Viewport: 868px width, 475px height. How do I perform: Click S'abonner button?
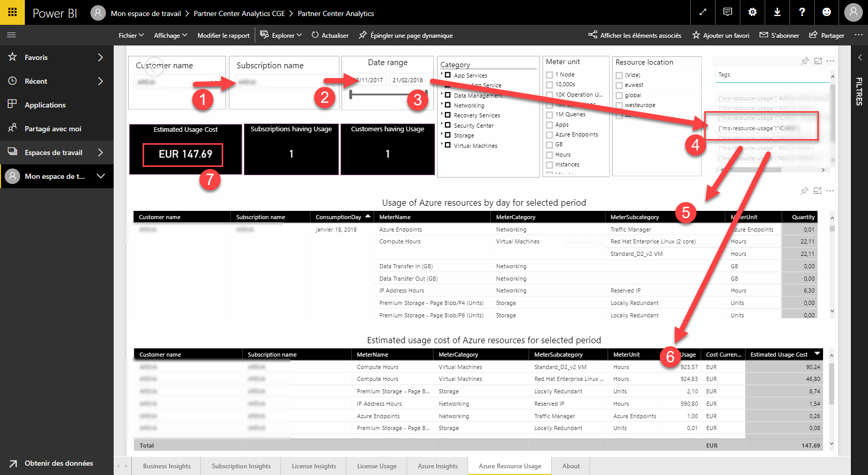pyautogui.click(x=779, y=35)
